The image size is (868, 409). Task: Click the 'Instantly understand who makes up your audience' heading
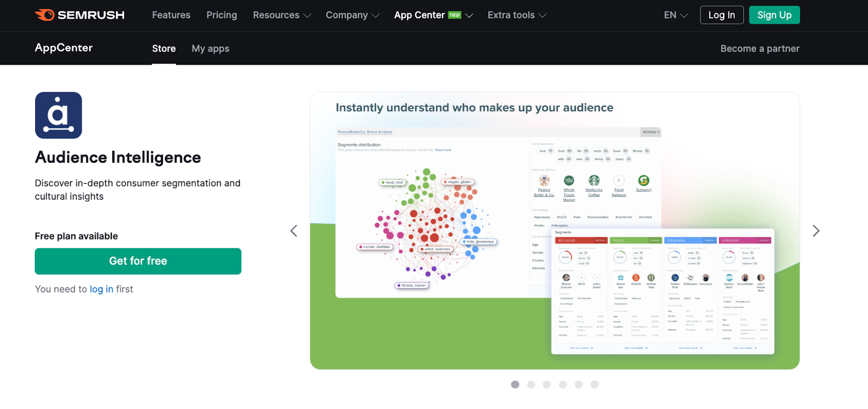474,108
